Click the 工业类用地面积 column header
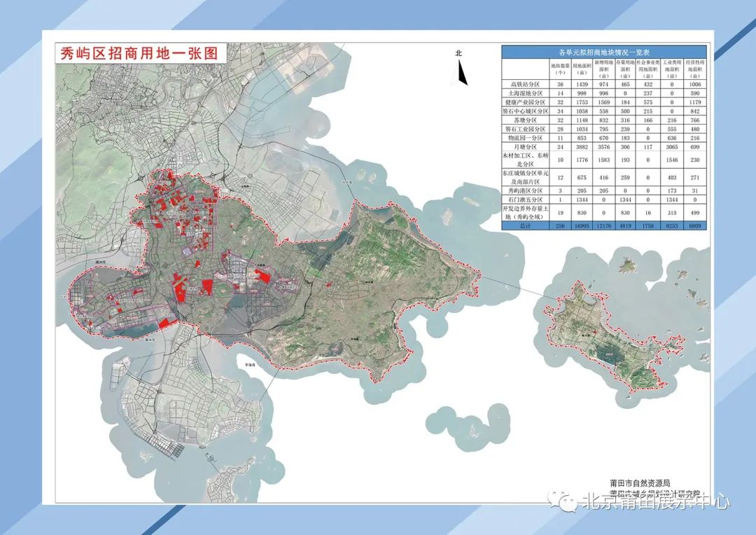756x535 pixels. [x=672, y=68]
